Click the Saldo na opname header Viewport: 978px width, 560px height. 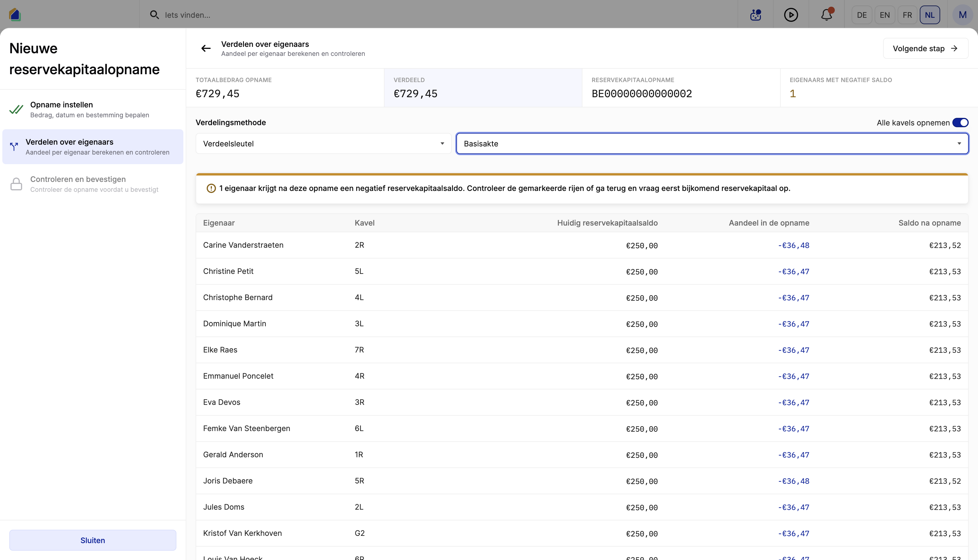[930, 223]
